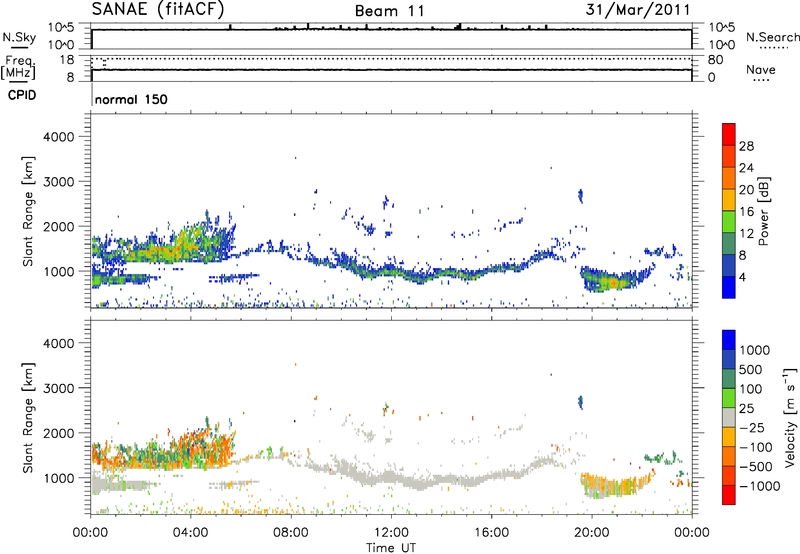The image size is (800, 554).
Task: Click the "Velocity [m s⁻¹]" colorbar title
Action: [x=790, y=417]
